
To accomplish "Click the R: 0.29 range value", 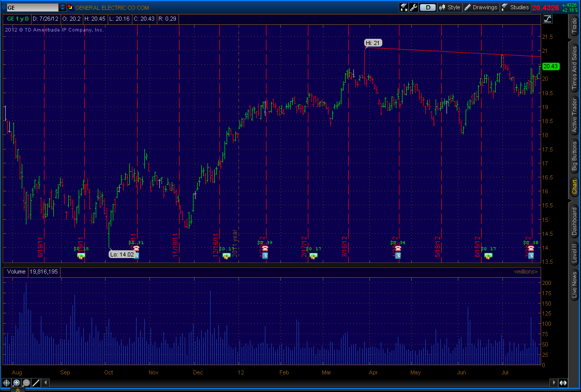I will [168, 19].
